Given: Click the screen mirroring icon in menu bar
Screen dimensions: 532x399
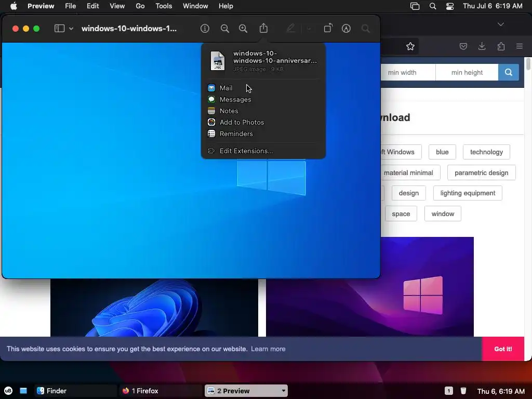Looking at the screenshot, I should coord(415,6).
